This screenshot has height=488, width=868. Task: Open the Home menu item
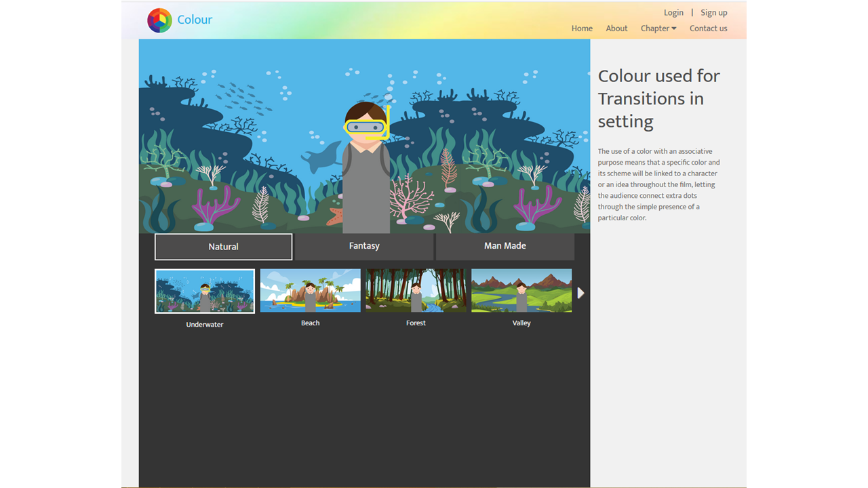[x=582, y=28]
